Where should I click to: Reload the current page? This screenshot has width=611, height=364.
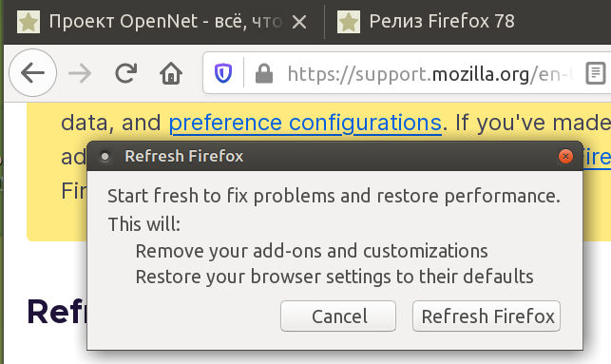125,73
